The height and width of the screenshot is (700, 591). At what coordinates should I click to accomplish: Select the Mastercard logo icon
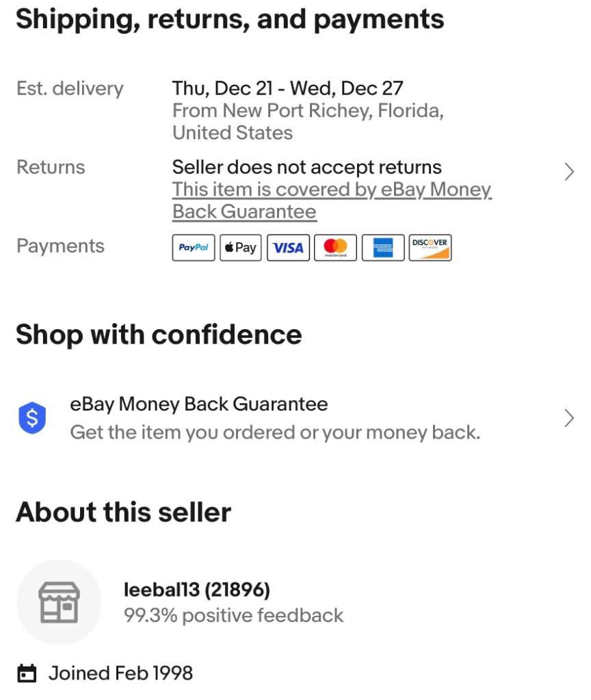pos(335,248)
